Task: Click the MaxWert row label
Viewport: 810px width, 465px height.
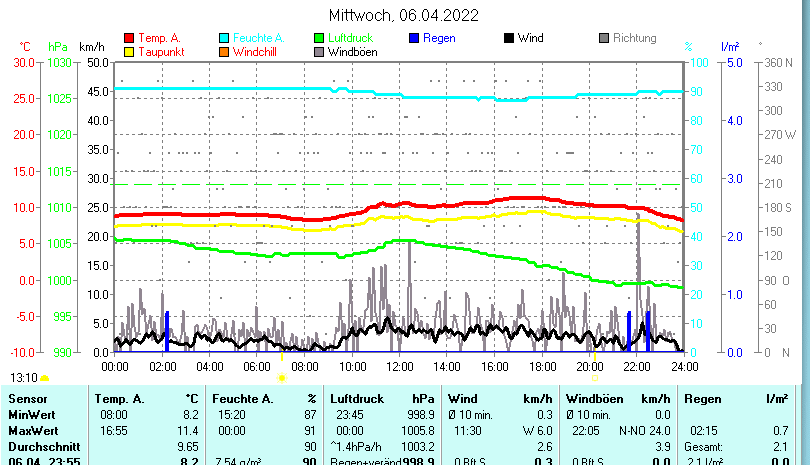Action: pyautogui.click(x=32, y=430)
